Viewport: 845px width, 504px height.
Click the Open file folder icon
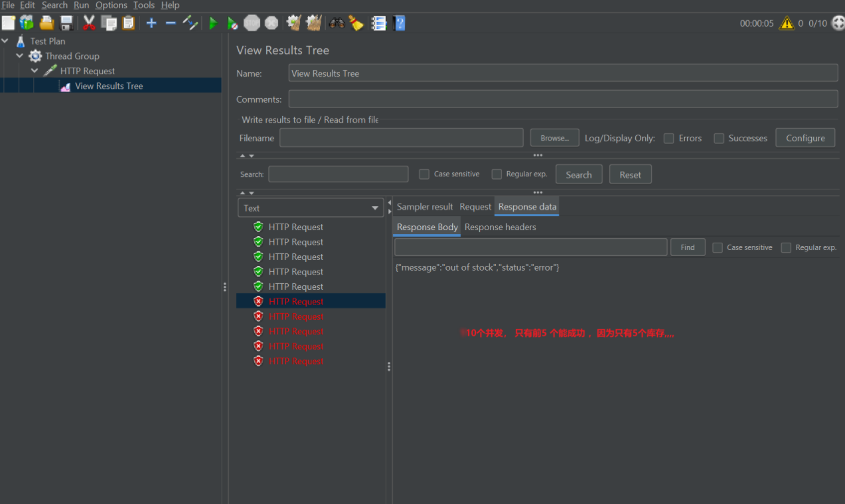46,23
